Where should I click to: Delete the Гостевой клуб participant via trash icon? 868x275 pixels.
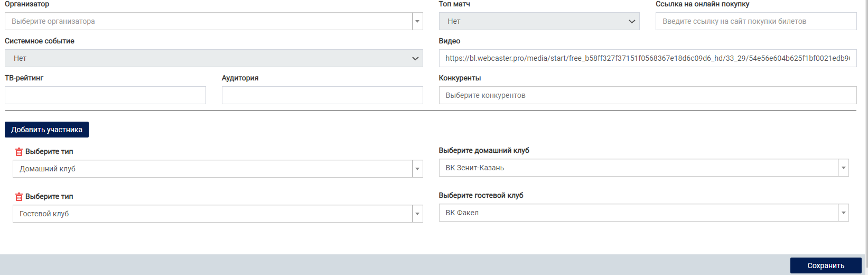19,197
